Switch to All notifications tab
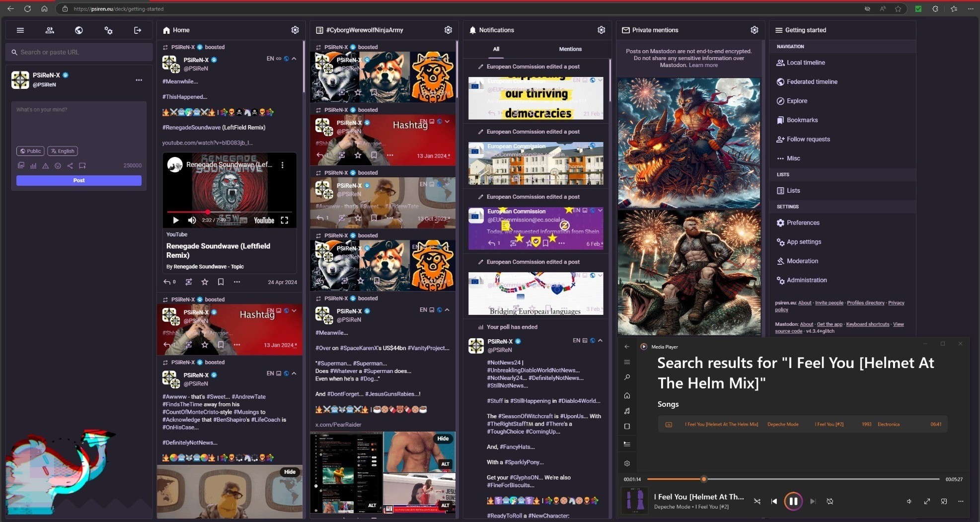The height and width of the screenshot is (522, 980). (496, 49)
